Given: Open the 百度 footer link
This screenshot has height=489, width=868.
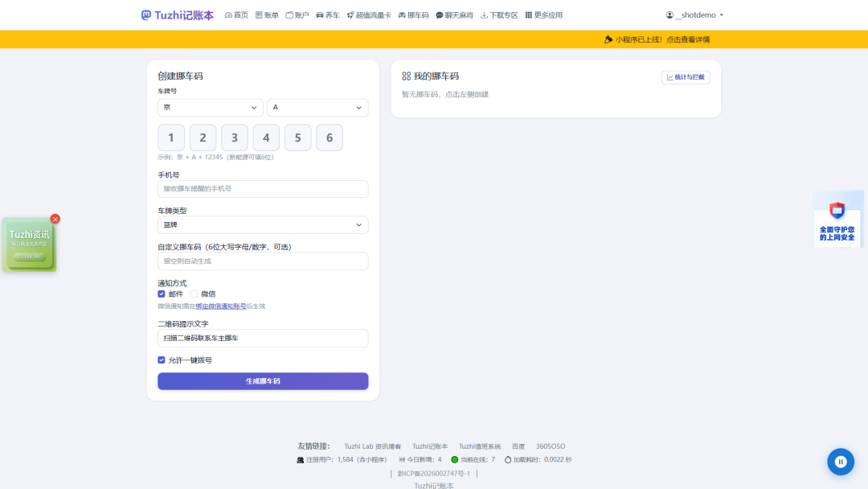Looking at the screenshot, I should (518, 446).
